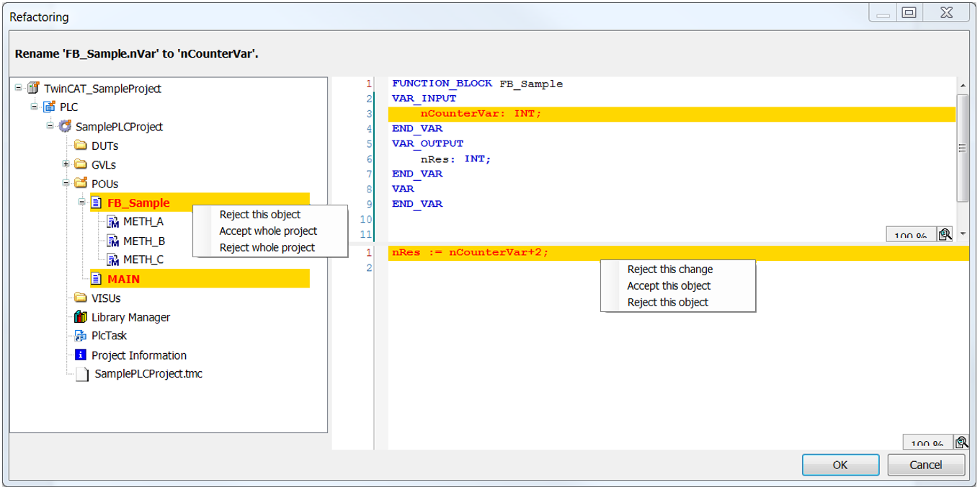Confirm refactoring with the OK button

click(x=840, y=465)
